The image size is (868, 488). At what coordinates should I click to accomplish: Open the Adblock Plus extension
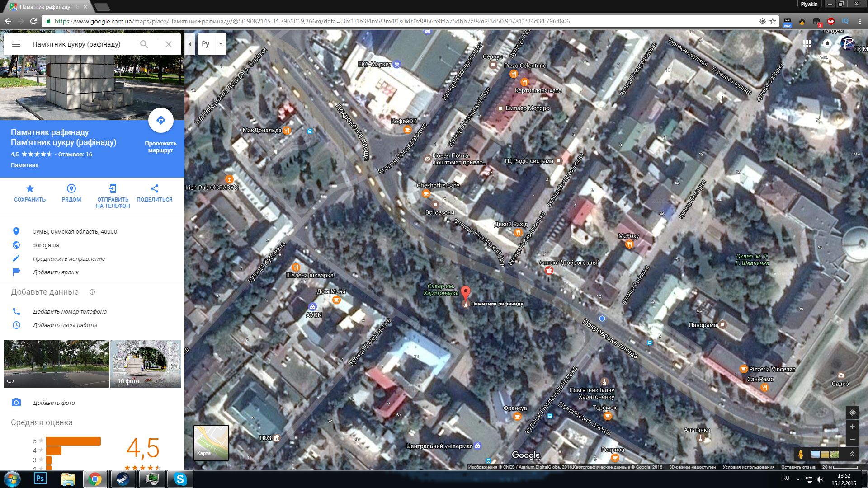(x=831, y=21)
